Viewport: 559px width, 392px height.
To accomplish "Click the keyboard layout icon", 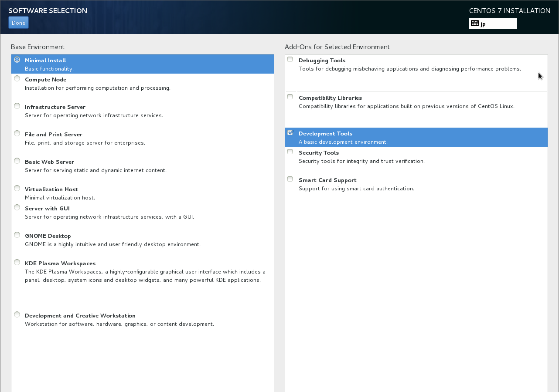I will tap(475, 24).
